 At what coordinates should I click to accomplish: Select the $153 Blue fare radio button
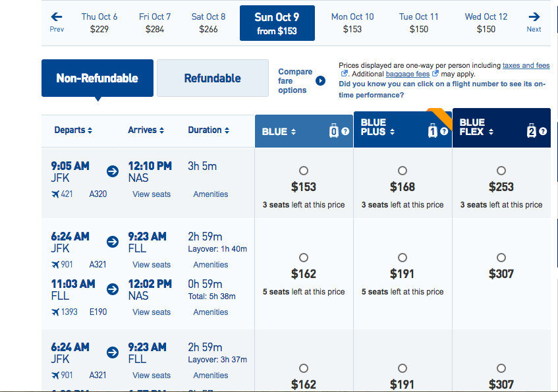point(304,171)
